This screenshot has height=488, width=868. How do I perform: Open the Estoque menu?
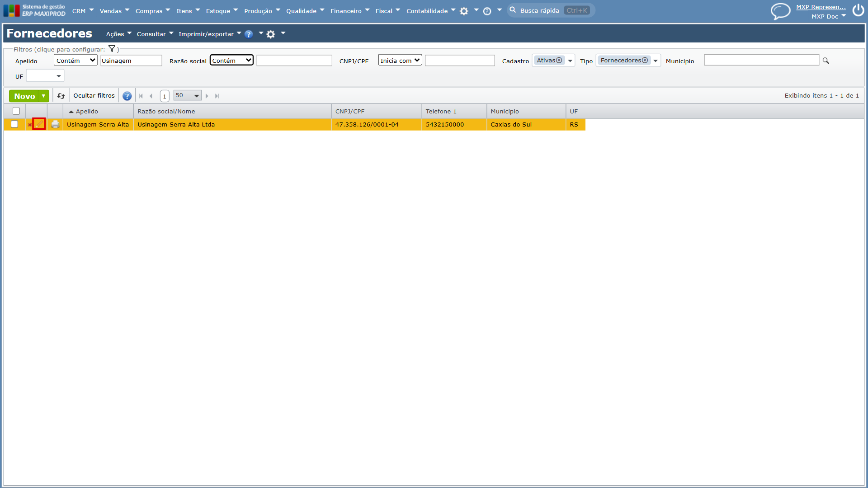click(x=222, y=11)
